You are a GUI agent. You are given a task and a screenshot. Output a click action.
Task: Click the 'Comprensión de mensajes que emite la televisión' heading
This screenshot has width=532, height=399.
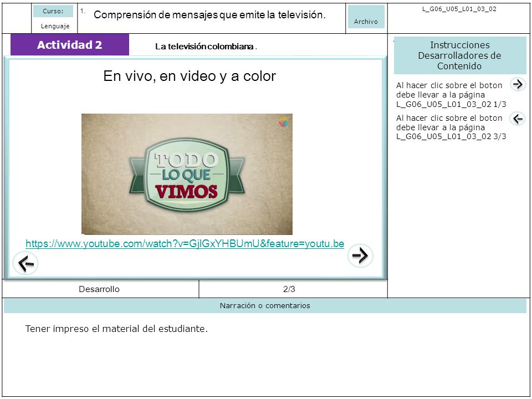(x=209, y=14)
